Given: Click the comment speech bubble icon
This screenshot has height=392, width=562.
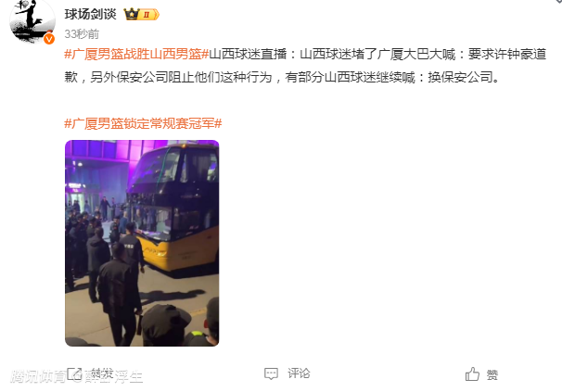Looking at the screenshot, I should tap(271, 373).
